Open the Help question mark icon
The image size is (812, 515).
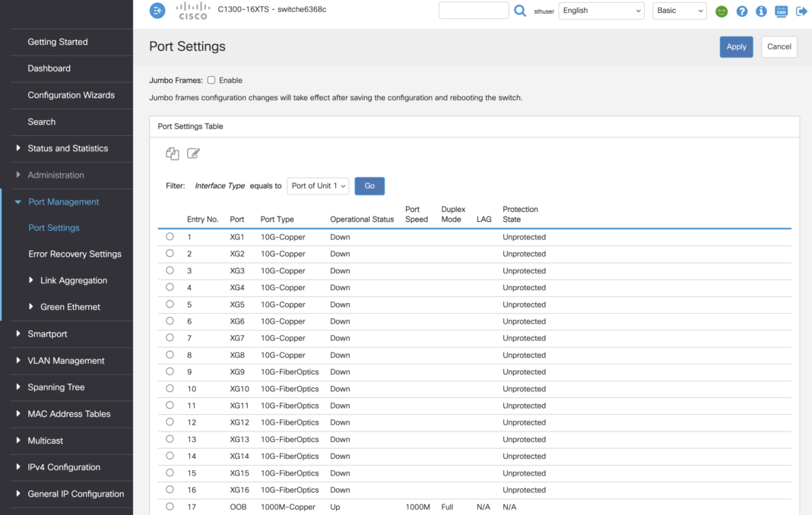[741, 11]
